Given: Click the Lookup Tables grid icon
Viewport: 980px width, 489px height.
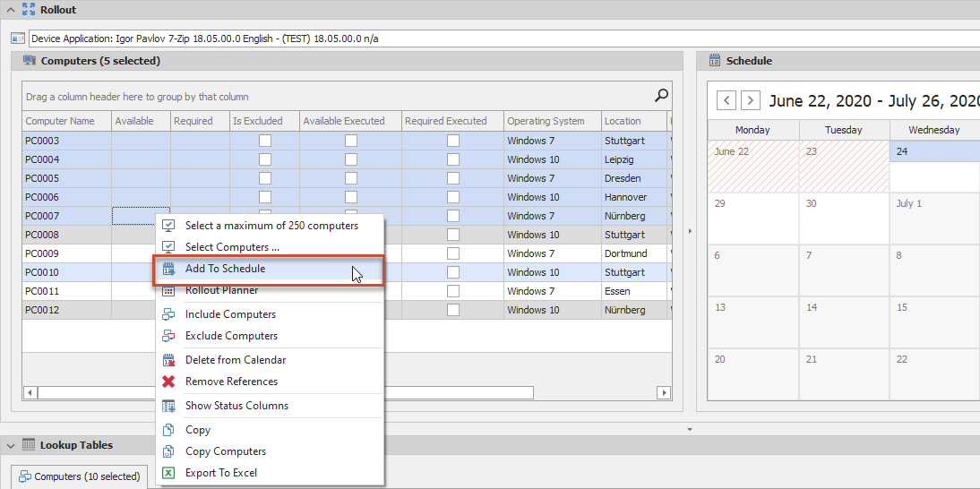Looking at the screenshot, I should coord(29,444).
